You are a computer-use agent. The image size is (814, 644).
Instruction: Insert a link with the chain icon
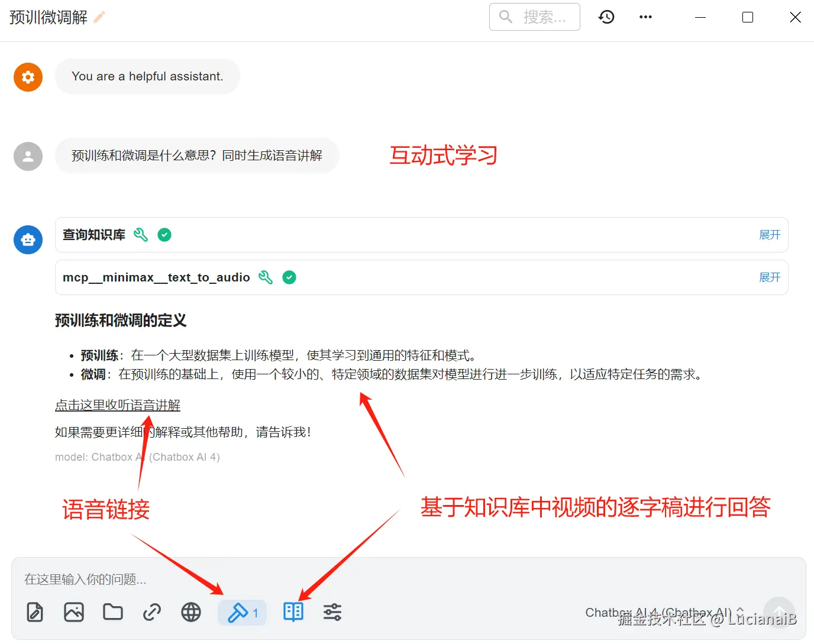tap(152, 613)
